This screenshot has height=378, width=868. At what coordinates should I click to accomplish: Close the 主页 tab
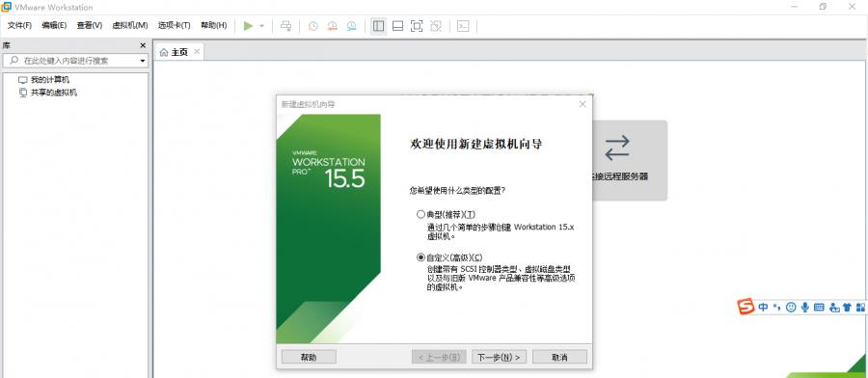(x=197, y=52)
